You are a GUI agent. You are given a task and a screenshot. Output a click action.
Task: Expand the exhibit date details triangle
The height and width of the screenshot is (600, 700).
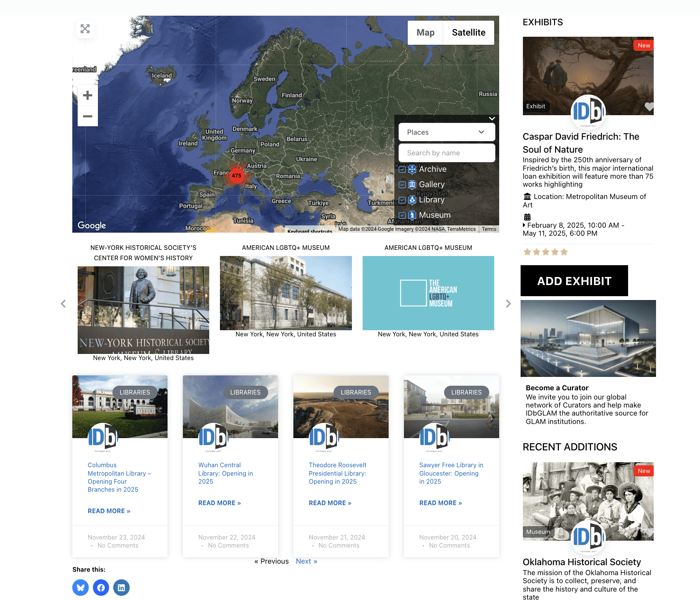[524, 225]
